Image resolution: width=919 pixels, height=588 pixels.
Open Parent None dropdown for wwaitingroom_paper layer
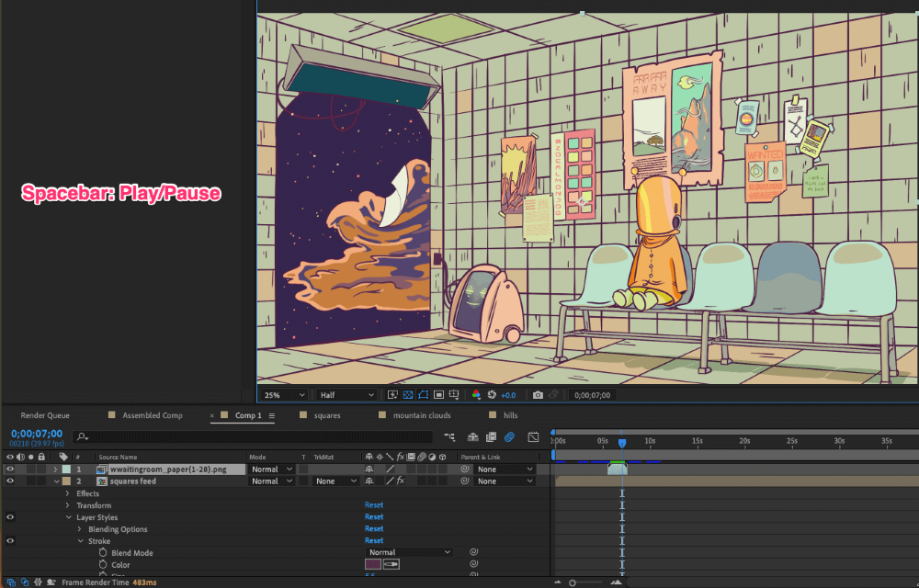tap(505, 469)
